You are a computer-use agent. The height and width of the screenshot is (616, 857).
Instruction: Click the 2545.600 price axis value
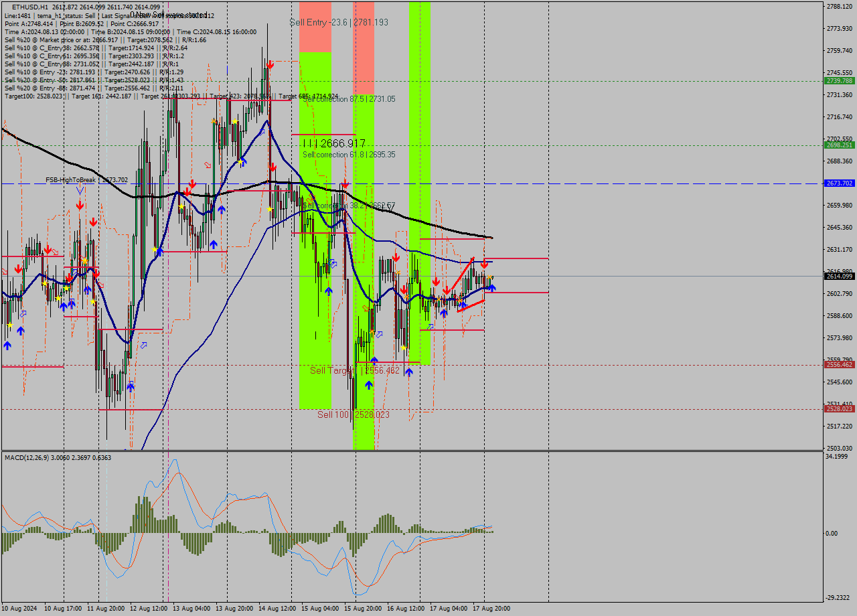pyautogui.click(x=840, y=382)
